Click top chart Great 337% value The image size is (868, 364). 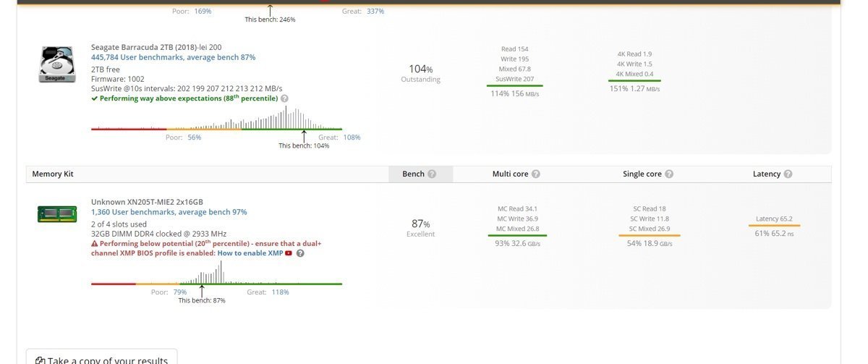375,12
